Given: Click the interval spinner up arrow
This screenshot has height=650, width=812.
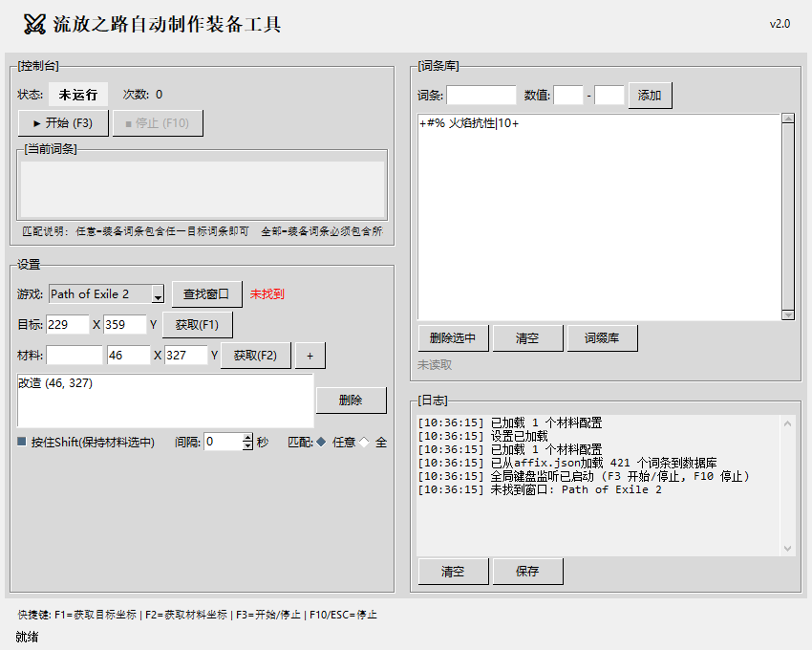Looking at the screenshot, I should tap(246, 438).
